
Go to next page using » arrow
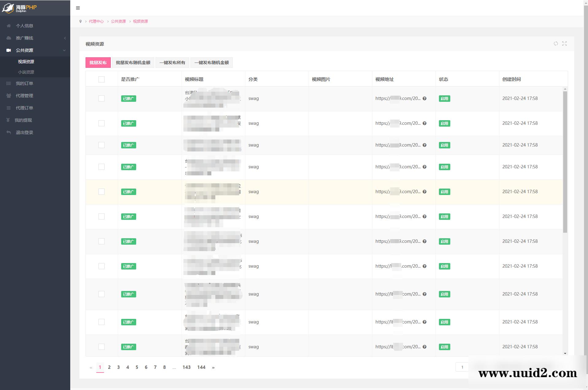(213, 367)
